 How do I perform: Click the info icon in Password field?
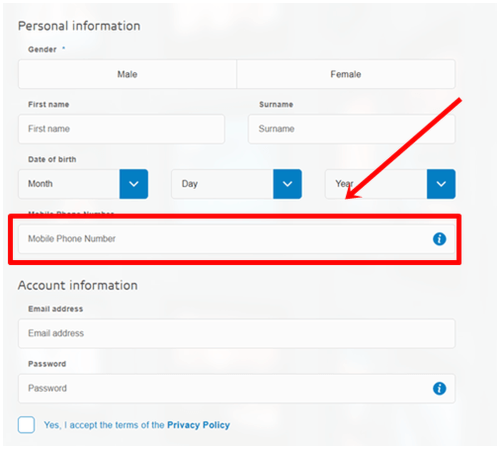439,388
